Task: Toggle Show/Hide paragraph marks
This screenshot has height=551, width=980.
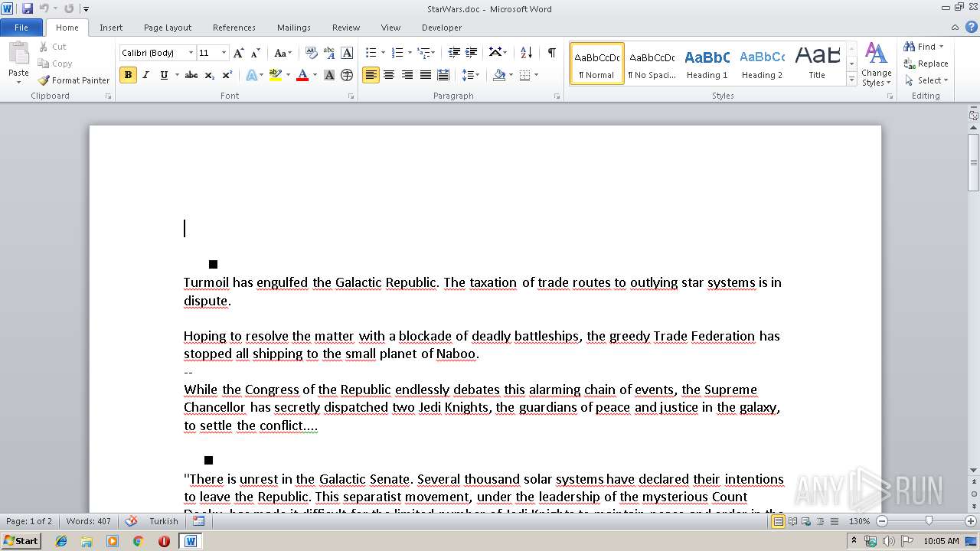Action: 551,53
